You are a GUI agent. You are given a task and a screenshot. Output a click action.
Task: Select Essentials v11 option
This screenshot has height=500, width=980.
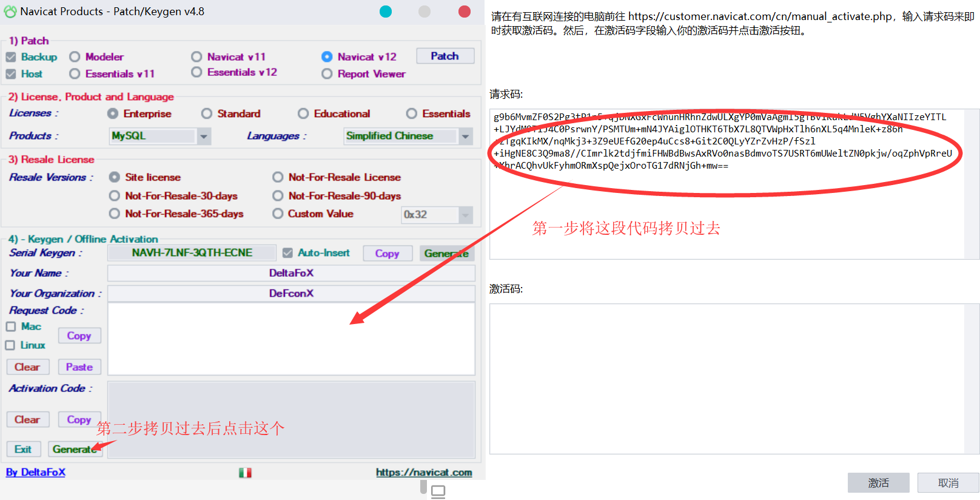point(75,74)
